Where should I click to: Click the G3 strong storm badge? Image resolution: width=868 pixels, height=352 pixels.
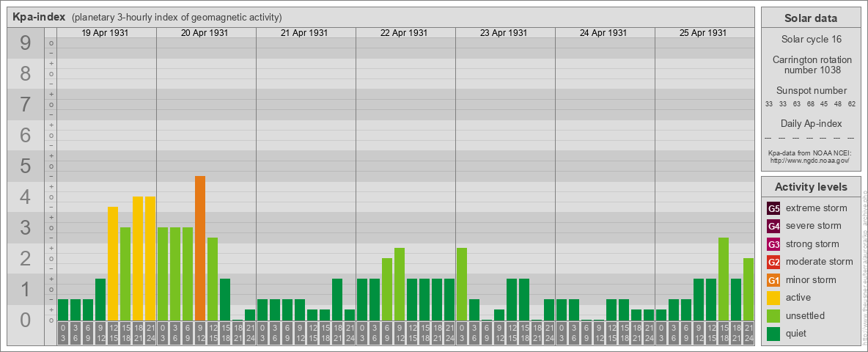click(x=773, y=244)
